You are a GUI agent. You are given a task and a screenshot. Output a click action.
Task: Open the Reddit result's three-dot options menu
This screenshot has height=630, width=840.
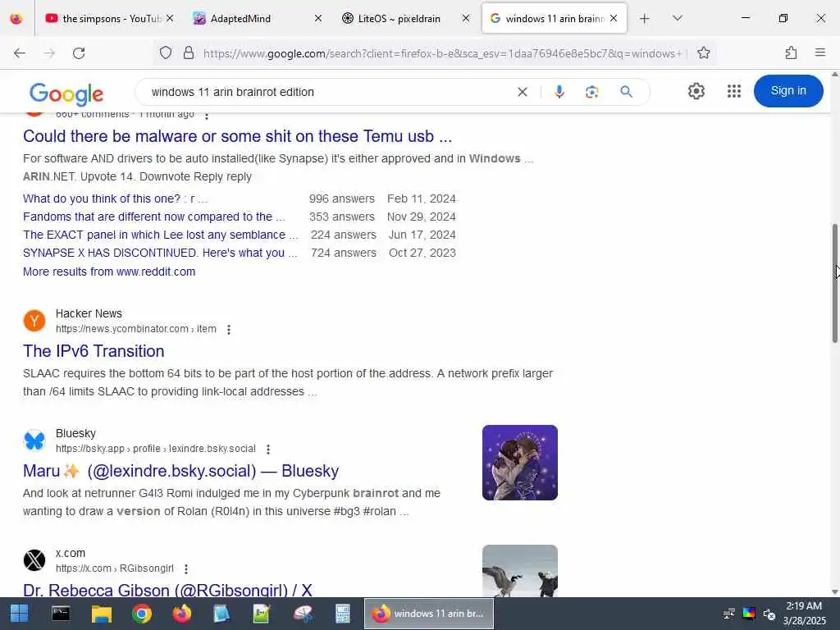207,114
